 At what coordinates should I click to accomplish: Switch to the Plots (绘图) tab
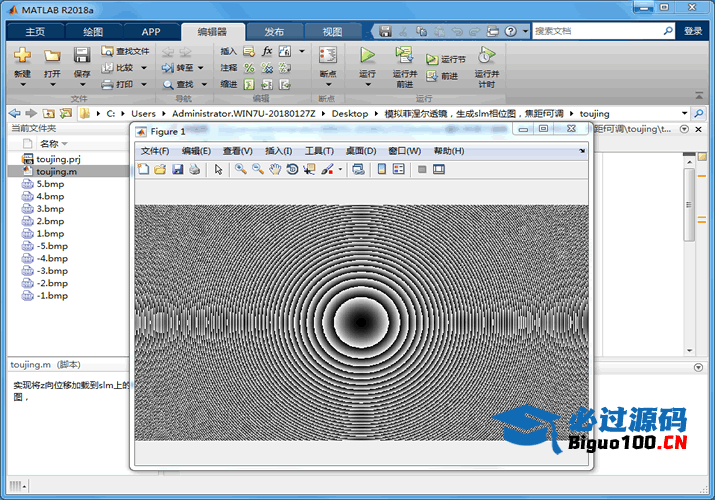pos(93,31)
